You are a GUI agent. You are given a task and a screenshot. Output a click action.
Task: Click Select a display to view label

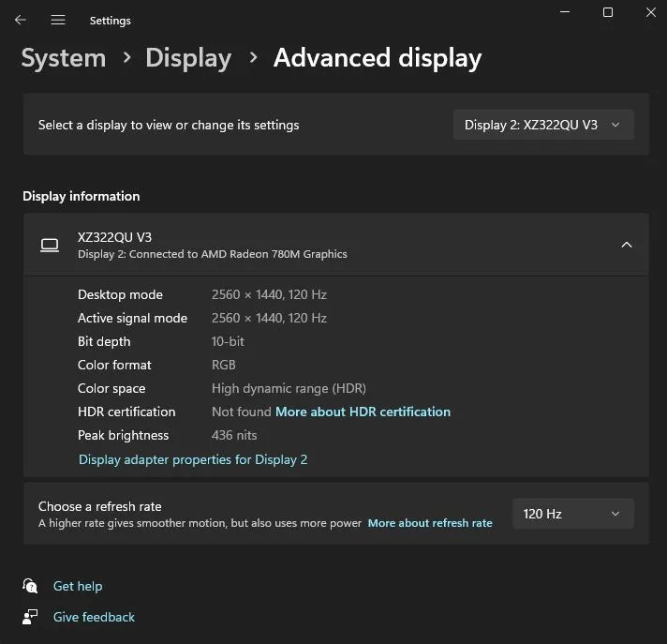tap(169, 125)
